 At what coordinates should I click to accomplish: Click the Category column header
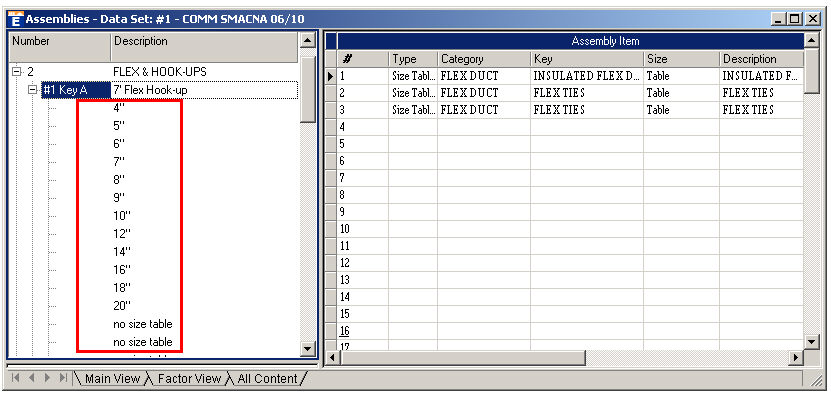click(x=484, y=59)
